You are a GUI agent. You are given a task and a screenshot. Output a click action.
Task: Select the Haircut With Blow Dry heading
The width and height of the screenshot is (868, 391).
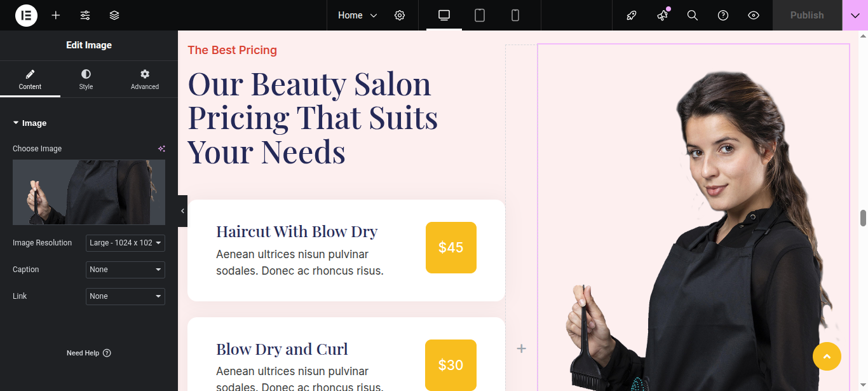297,231
